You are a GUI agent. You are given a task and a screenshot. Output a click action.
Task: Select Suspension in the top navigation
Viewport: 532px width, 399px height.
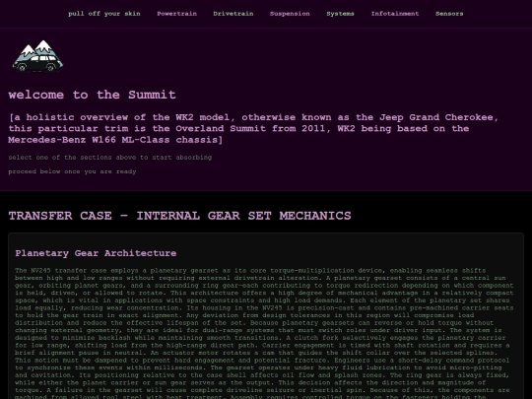(x=290, y=14)
